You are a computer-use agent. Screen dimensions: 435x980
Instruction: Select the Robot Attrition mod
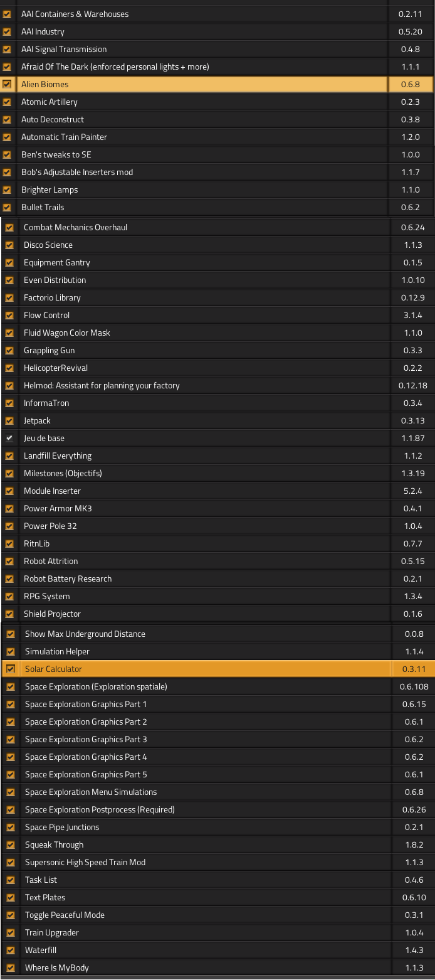(204, 561)
